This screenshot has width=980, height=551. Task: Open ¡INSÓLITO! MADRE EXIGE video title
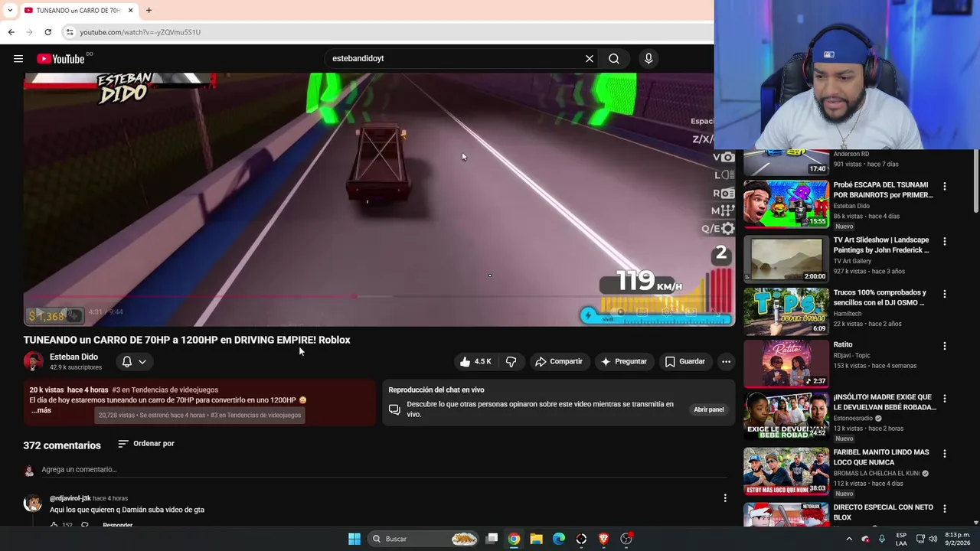point(884,402)
